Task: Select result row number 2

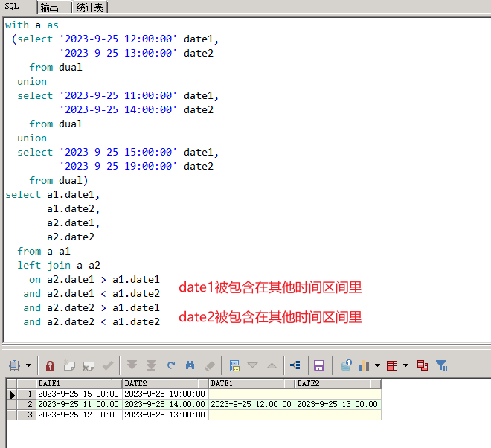Action: tap(27, 404)
